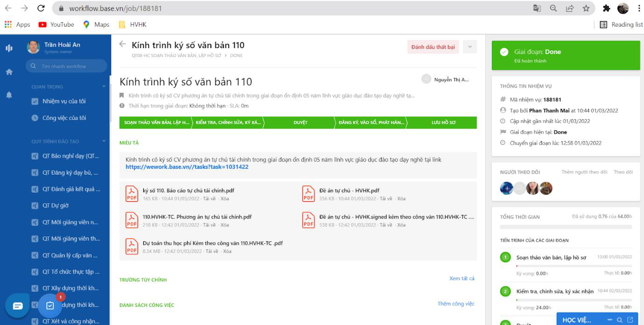Click Thêm công việc link
The width and height of the screenshot is (644, 325).
(x=455, y=304)
